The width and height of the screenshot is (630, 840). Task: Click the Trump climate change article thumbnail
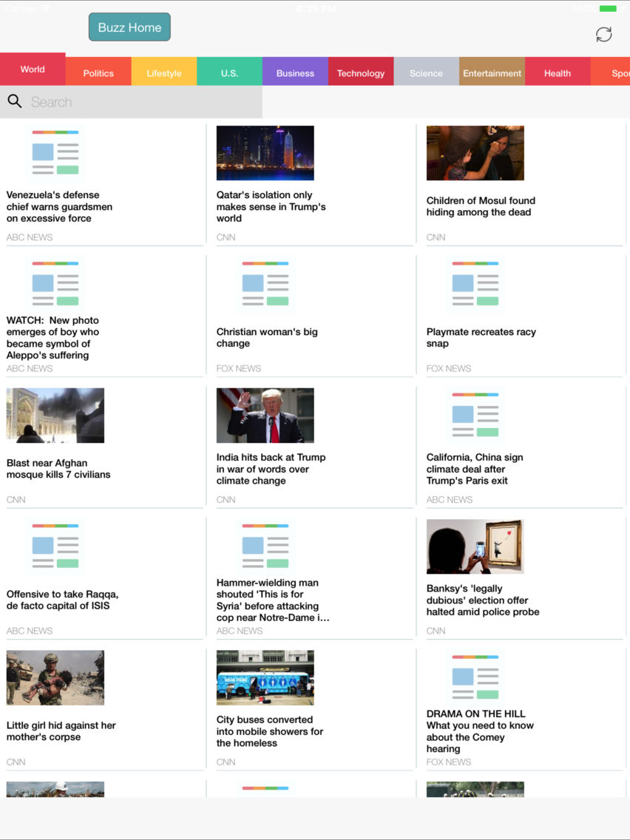265,415
